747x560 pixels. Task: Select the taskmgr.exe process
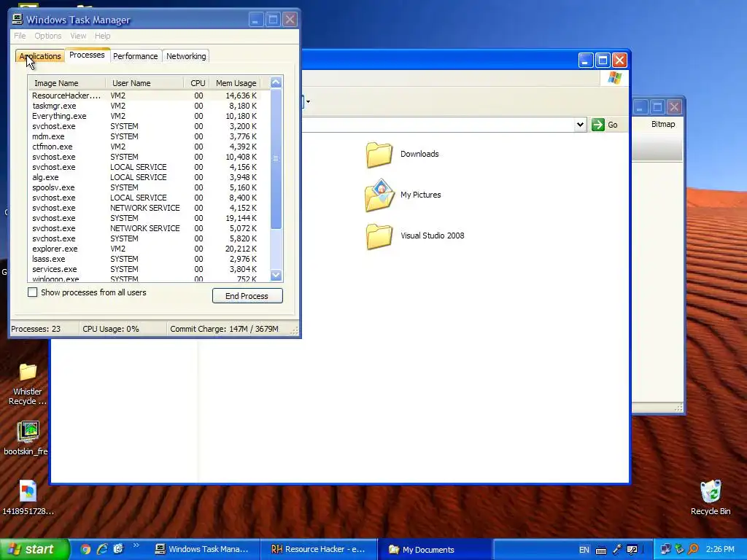coord(145,106)
